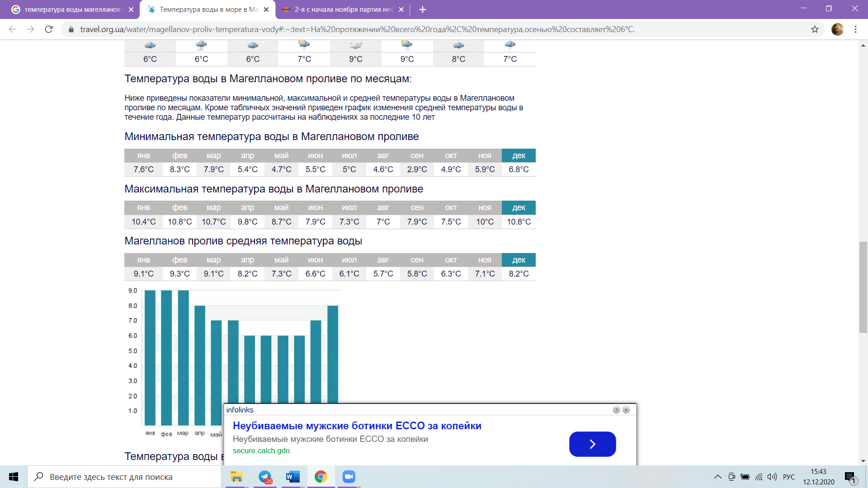
Task: Open the Chrome three-dot menu
Action: (855, 29)
